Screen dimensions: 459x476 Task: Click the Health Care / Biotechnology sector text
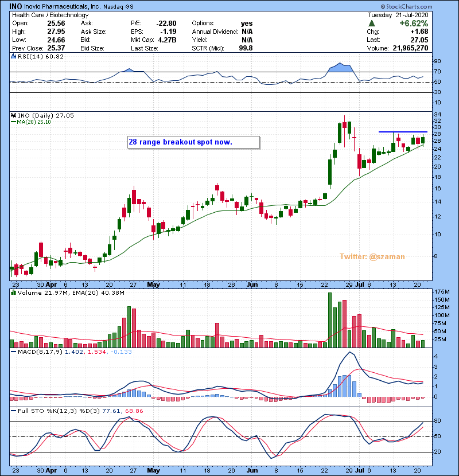pyautogui.click(x=50, y=15)
